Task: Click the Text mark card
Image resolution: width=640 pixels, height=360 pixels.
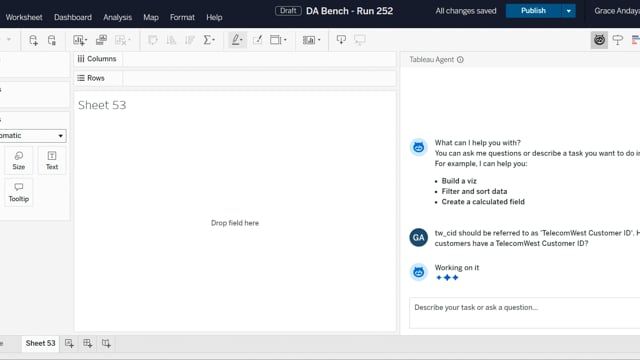Action: [52, 160]
